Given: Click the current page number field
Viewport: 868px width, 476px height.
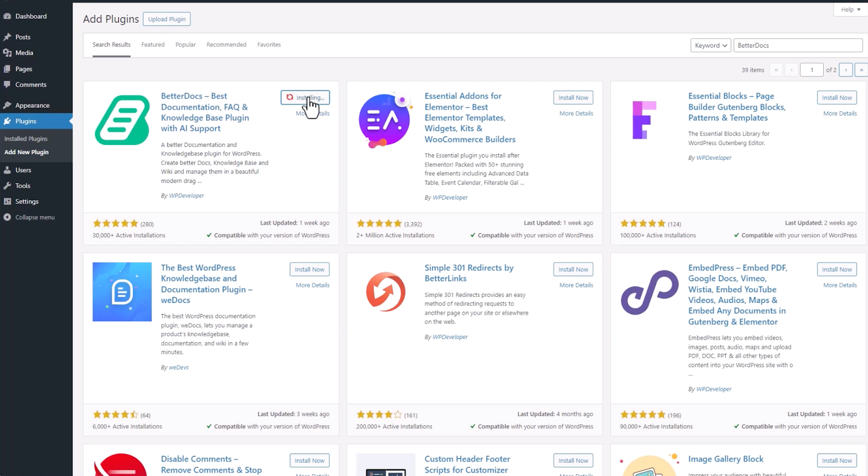Looking at the screenshot, I should coord(812,70).
